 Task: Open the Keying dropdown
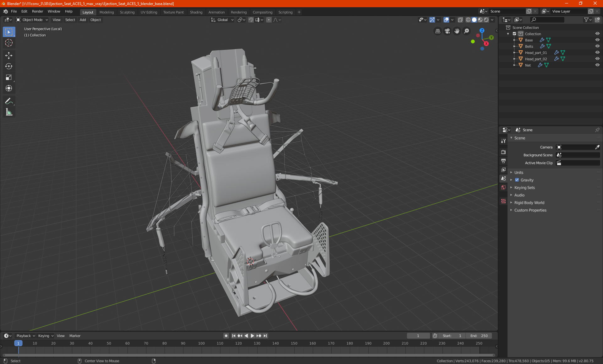tap(46, 336)
